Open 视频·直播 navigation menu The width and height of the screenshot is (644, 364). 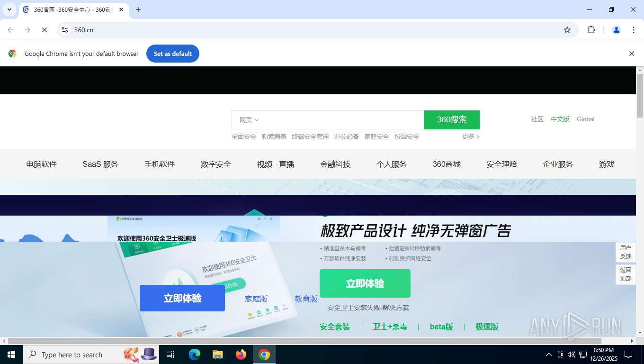(276, 164)
